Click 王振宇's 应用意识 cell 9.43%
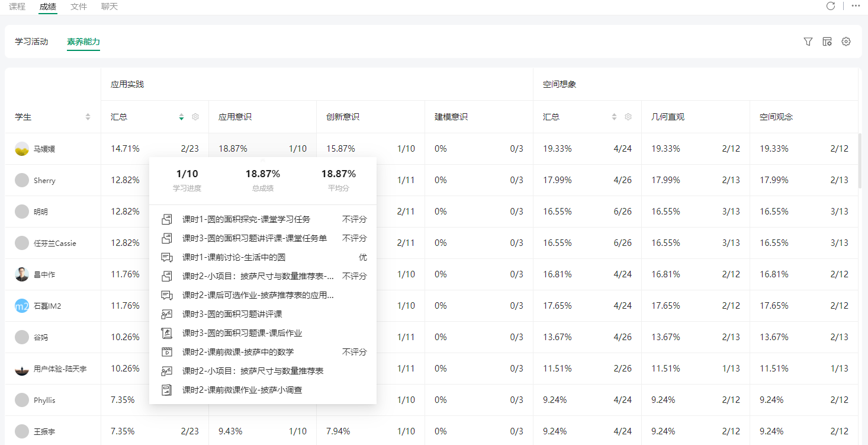 coord(230,431)
